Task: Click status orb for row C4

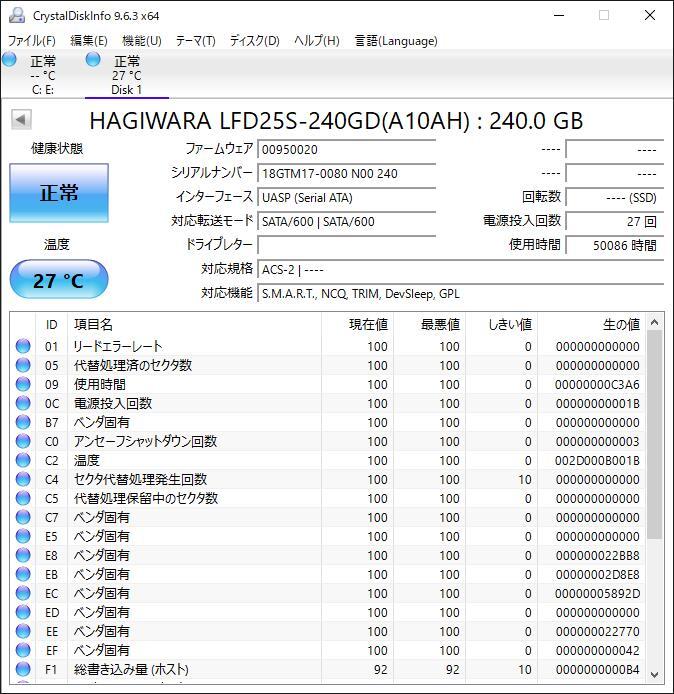Action: [23, 479]
